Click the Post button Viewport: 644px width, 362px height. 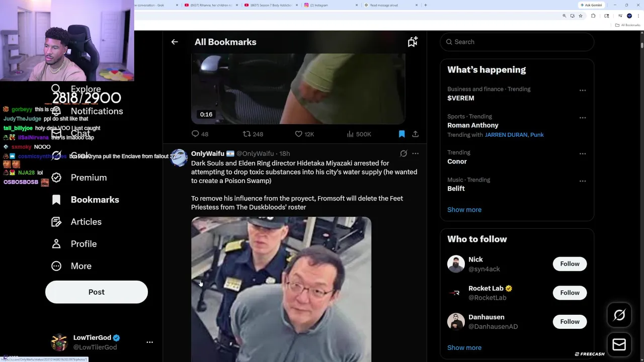pyautogui.click(x=97, y=292)
